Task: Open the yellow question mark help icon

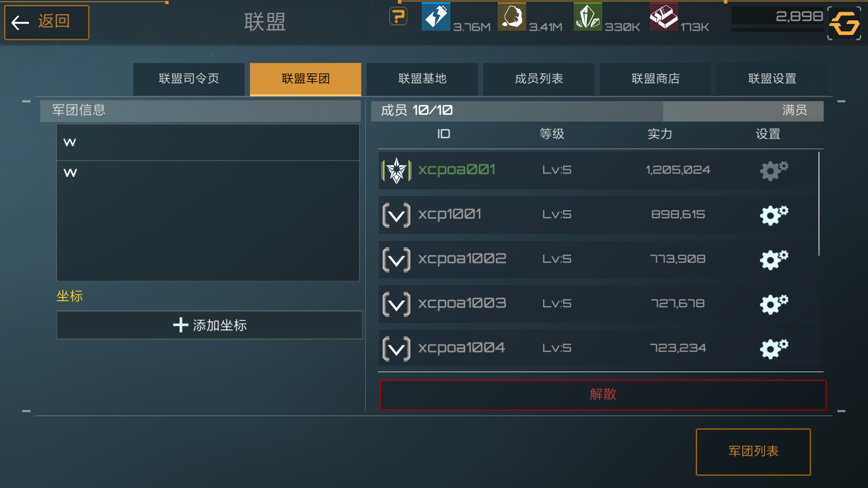Action: 398,17
